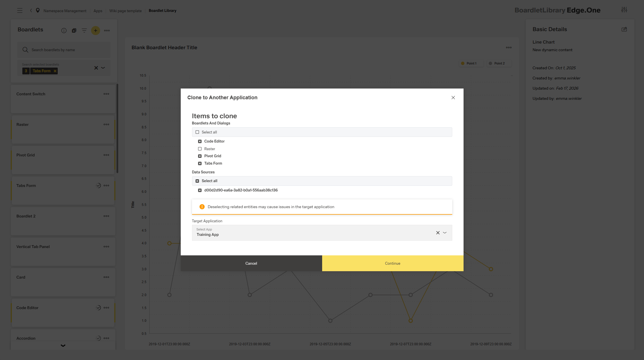Click the info icon in Boardlets header
644x360 pixels.
(64, 31)
